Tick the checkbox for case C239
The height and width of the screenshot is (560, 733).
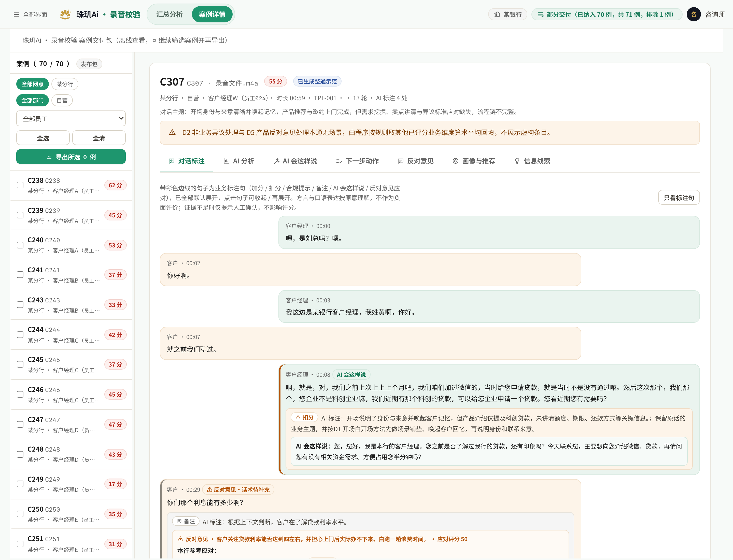click(20, 215)
